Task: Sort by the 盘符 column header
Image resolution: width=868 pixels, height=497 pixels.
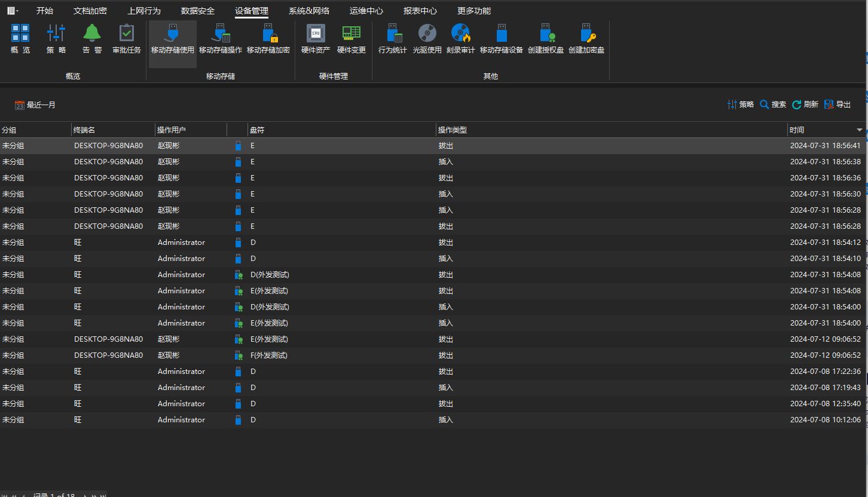Action: [342, 130]
